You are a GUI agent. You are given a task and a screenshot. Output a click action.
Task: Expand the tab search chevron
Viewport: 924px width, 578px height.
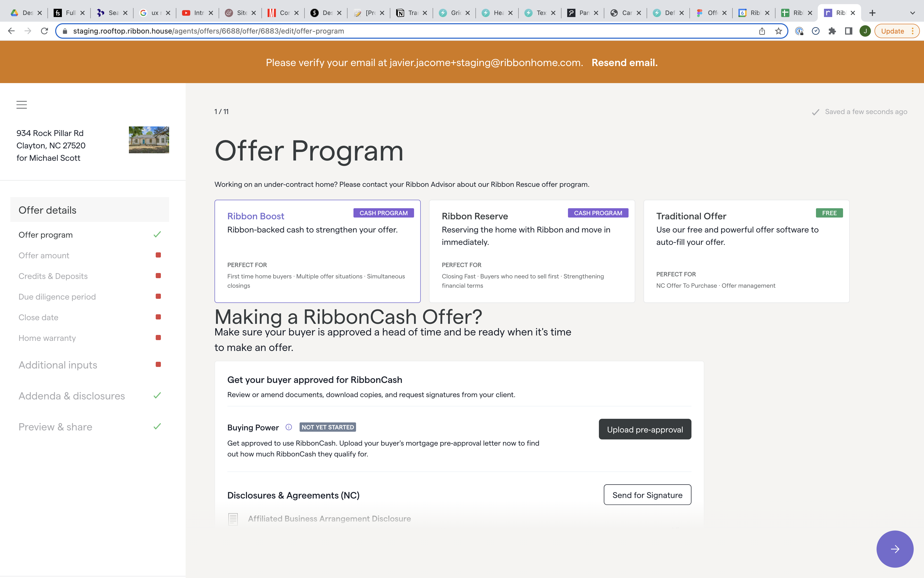tap(912, 13)
